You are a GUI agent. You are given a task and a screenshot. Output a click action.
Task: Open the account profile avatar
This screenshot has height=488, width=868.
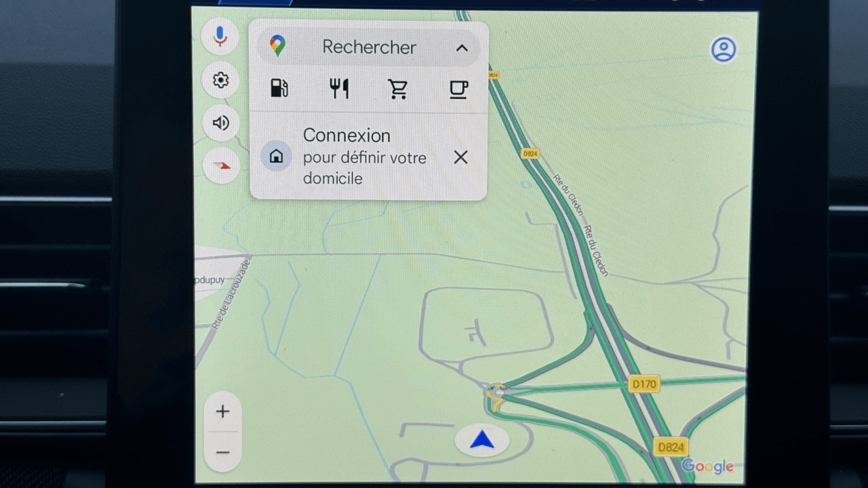724,49
